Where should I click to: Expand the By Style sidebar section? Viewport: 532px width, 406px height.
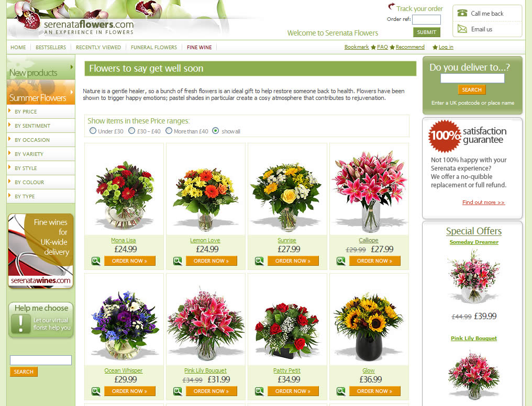tap(41, 168)
